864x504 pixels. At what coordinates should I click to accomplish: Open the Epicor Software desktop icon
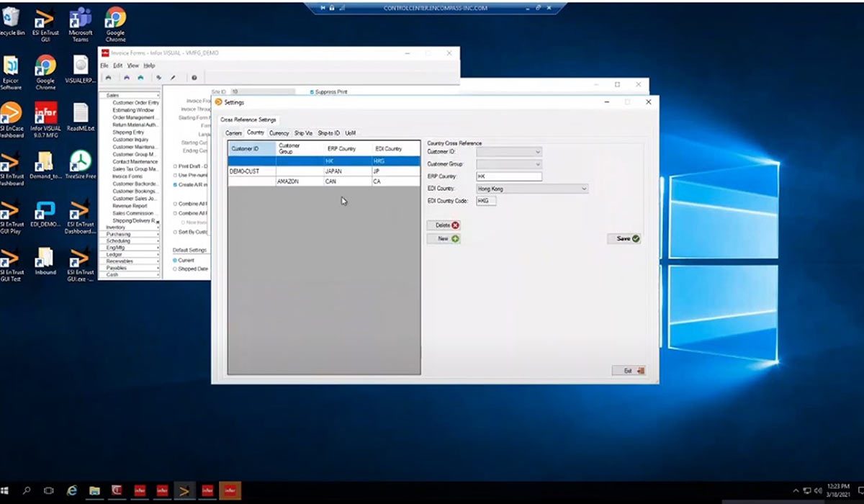[11, 66]
